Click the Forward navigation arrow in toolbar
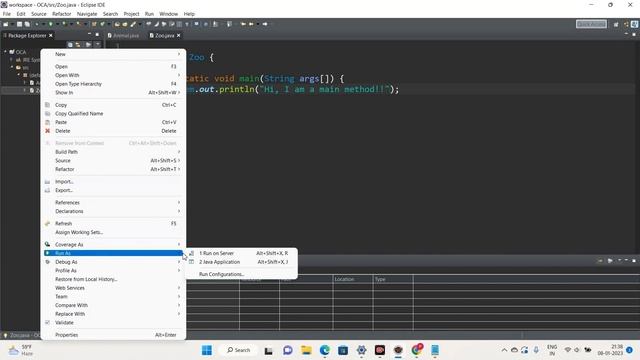The image size is (640, 360). [265, 24]
